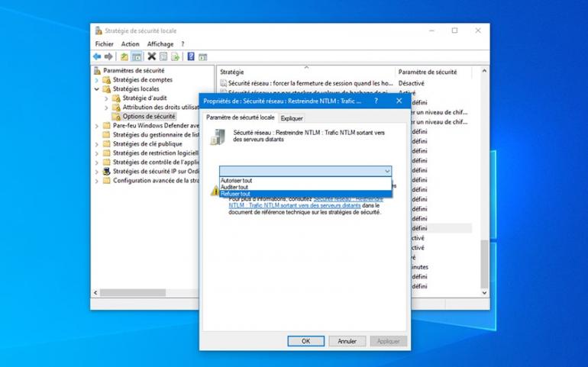Click the blue Help book toolbar icon
The width and height of the screenshot is (588, 367).
191,56
